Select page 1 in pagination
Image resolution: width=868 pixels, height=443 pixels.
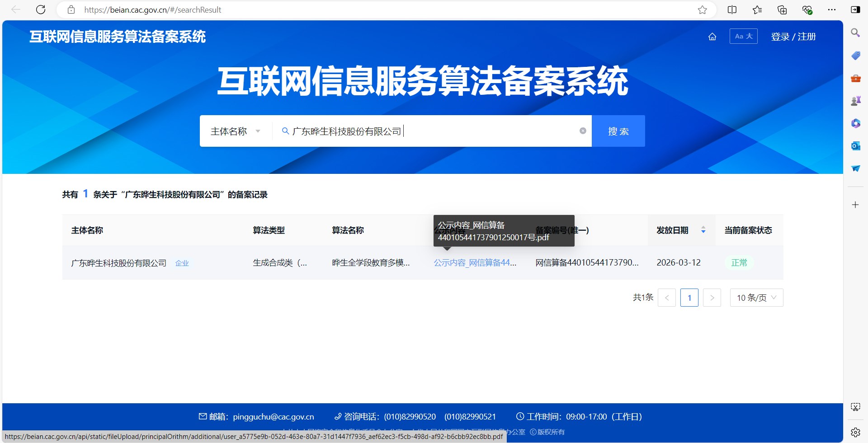click(689, 298)
